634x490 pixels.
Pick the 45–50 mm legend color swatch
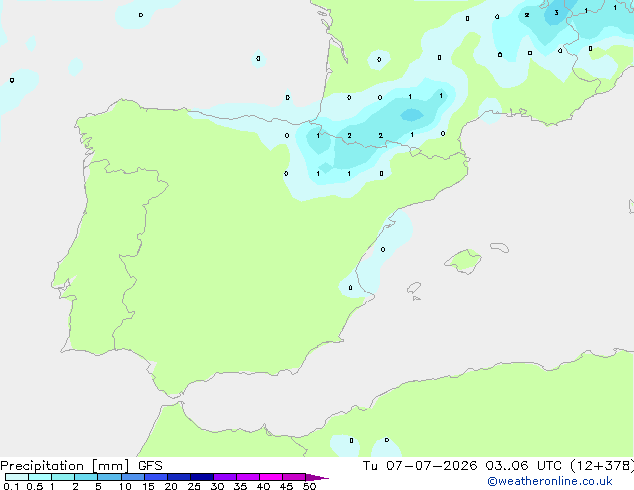(294, 477)
